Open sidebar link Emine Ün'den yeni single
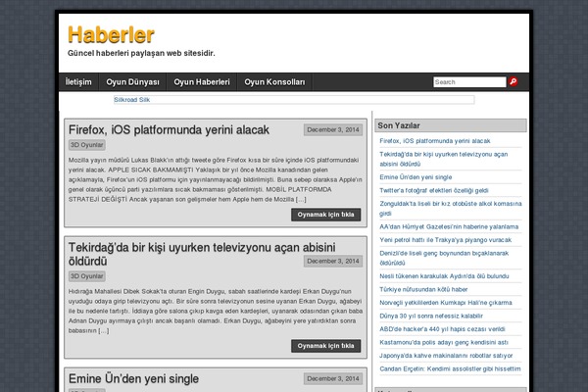 (x=416, y=177)
